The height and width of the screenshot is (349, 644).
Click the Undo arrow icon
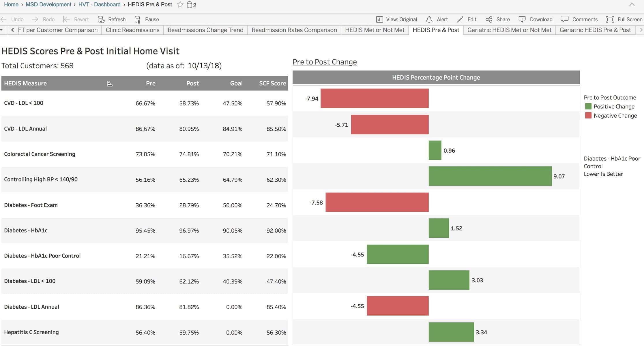coord(4,19)
